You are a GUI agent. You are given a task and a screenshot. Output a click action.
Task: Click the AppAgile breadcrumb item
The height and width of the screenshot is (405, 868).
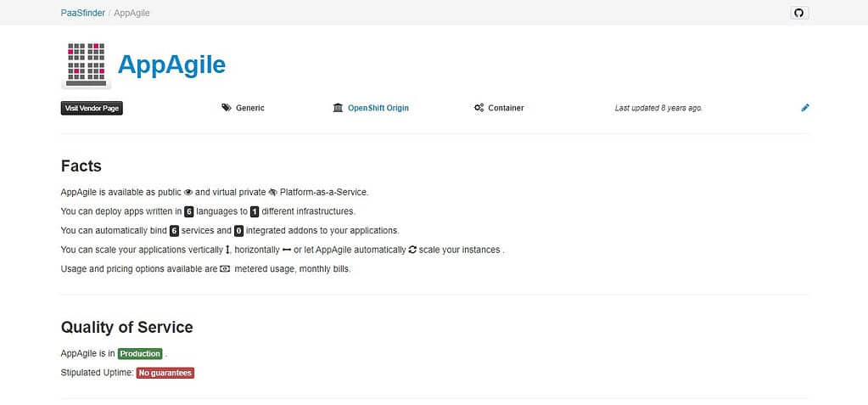(132, 13)
